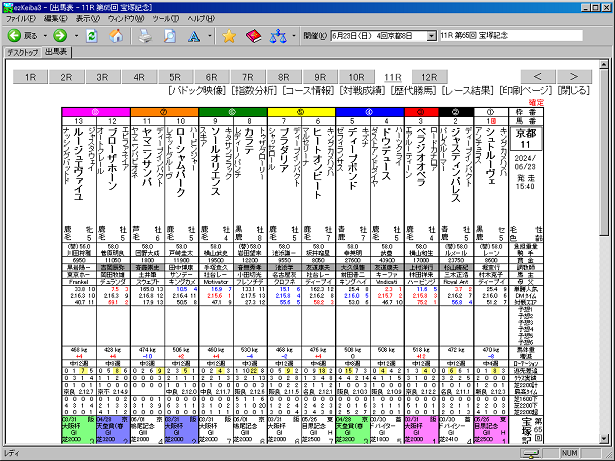Select race 8R button
Screen dimensions: 615x461
pyautogui.click(x=284, y=77)
